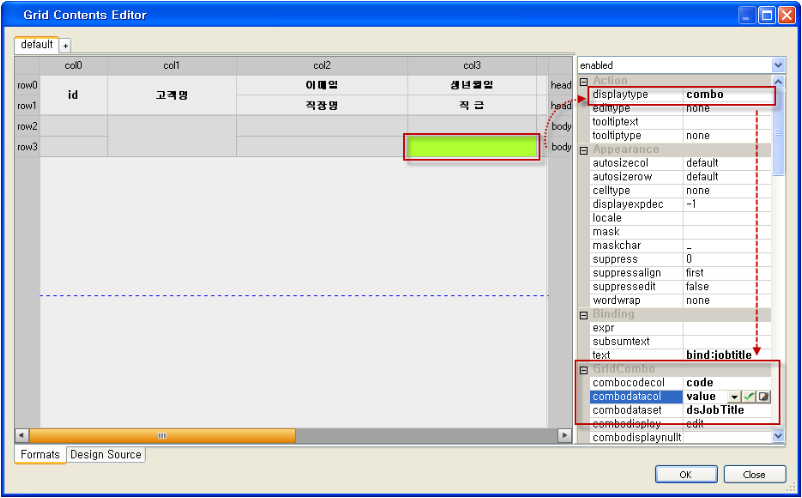The height and width of the screenshot is (498, 802).
Task: Select the 직장명 head cell
Action: (322, 105)
